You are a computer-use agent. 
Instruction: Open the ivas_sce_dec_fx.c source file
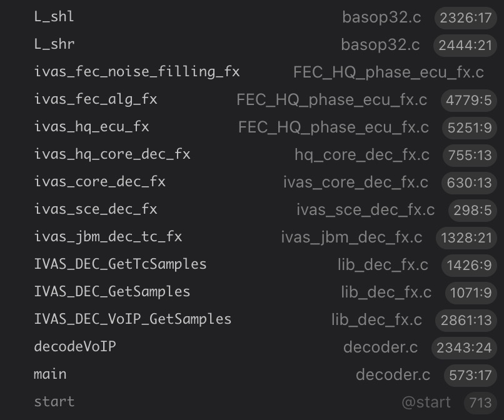coord(365,210)
